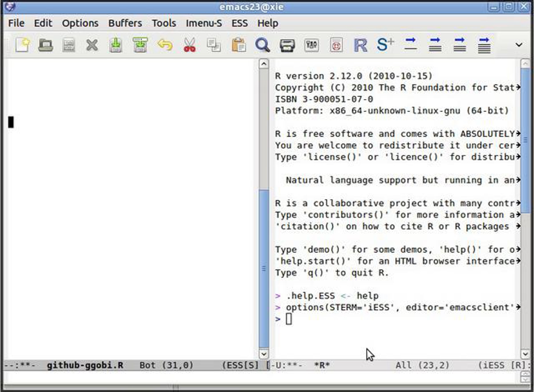Screen dimensions: 534x392
Task: Save the buffer using the green arrow icon
Action: [x=116, y=45]
